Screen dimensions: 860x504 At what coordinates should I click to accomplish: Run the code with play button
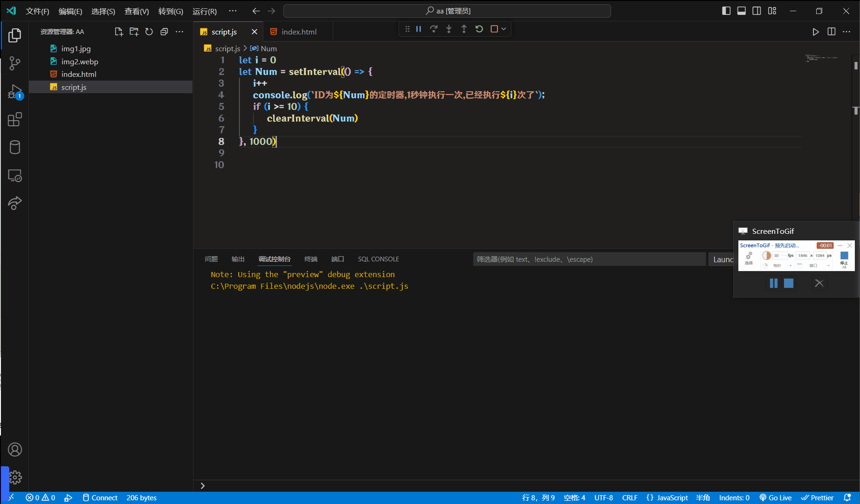816,32
